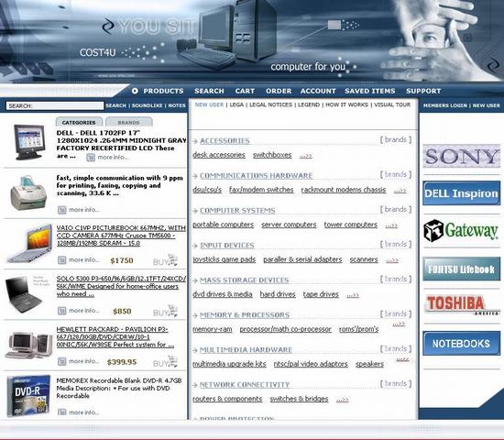Open the Cart menu item
504x440 pixels.
point(245,91)
